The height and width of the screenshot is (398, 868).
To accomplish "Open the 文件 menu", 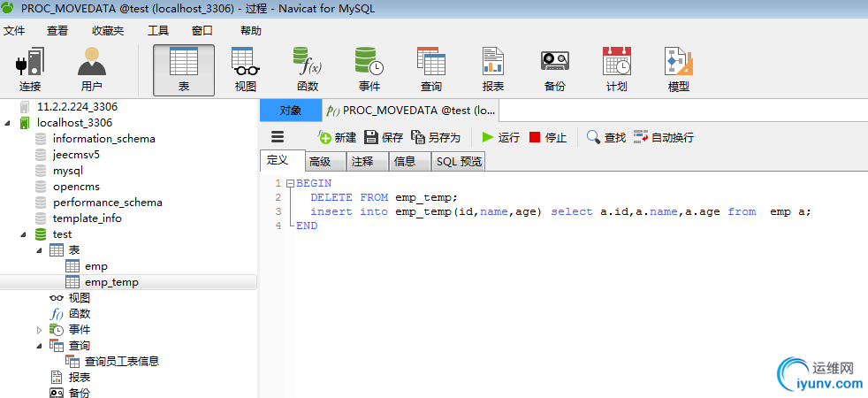I will point(14,31).
